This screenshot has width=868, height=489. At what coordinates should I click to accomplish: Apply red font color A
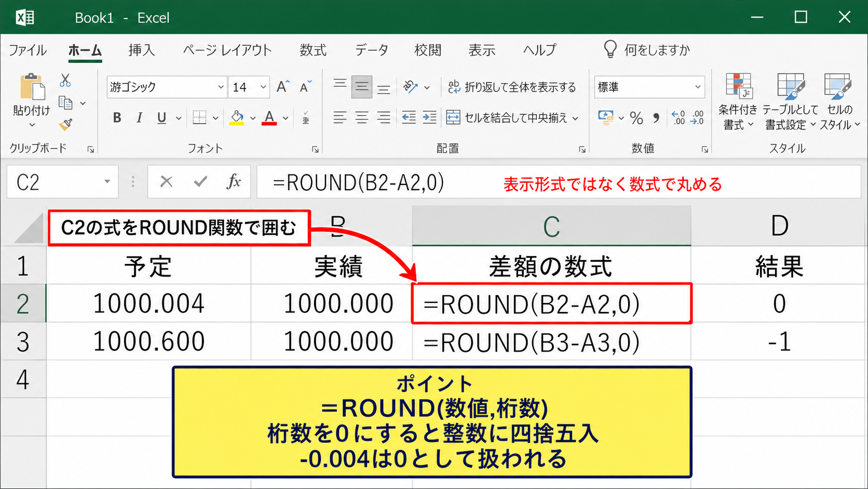[269, 118]
